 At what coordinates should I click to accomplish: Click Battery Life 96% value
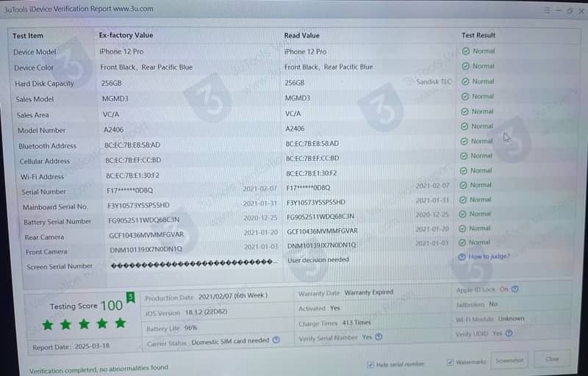[x=190, y=328]
